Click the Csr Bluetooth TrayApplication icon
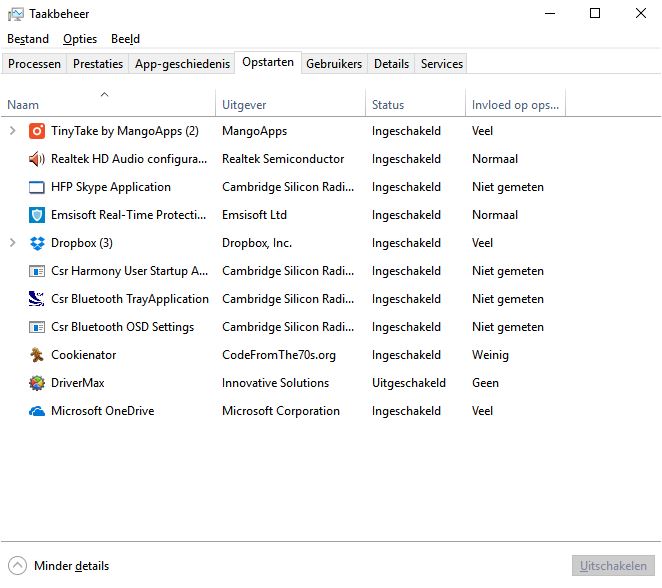 [x=37, y=299]
